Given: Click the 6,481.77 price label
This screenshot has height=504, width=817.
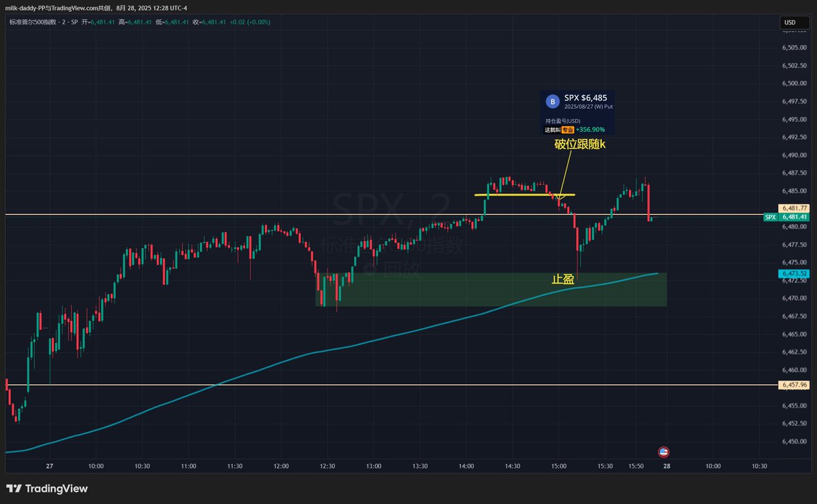Looking at the screenshot, I should coord(794,208).
